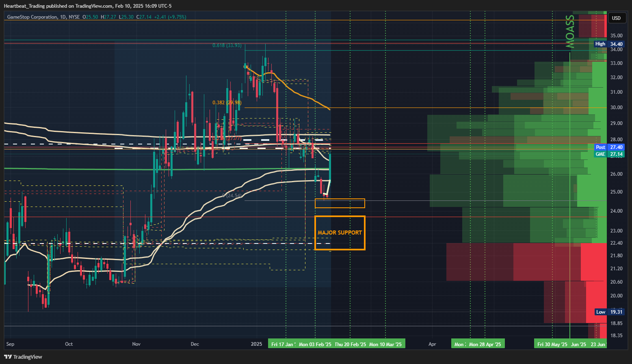Click the 25.00 price axis value
The width and height of the screenshot is (632, 364).
(x=616, y=192)
